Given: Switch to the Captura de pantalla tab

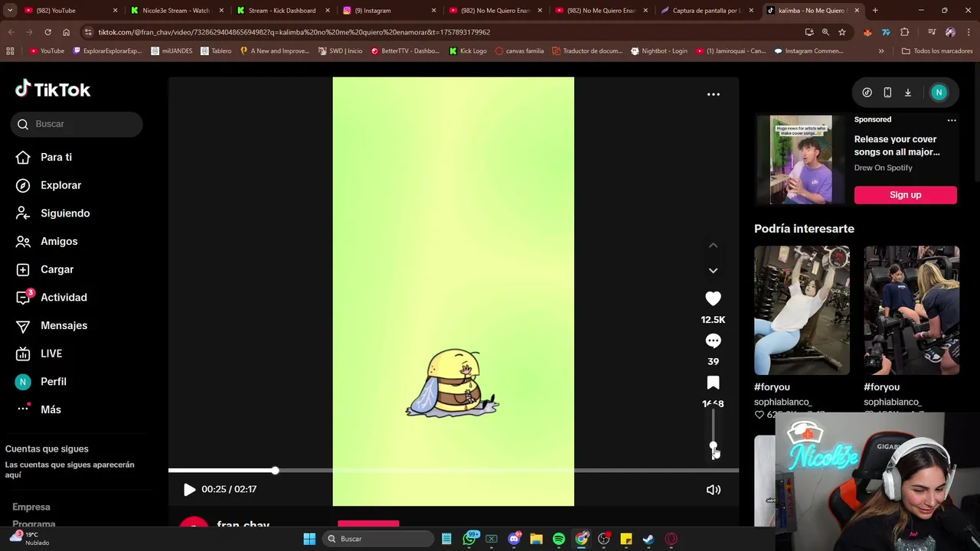Looking at the screenshot, I should coord(706,11).
